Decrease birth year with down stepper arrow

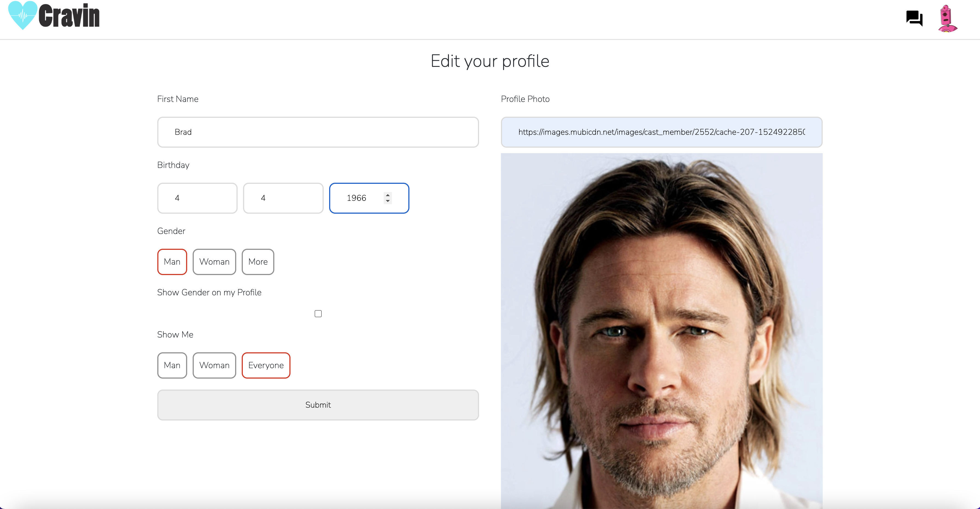coord(388,201)
